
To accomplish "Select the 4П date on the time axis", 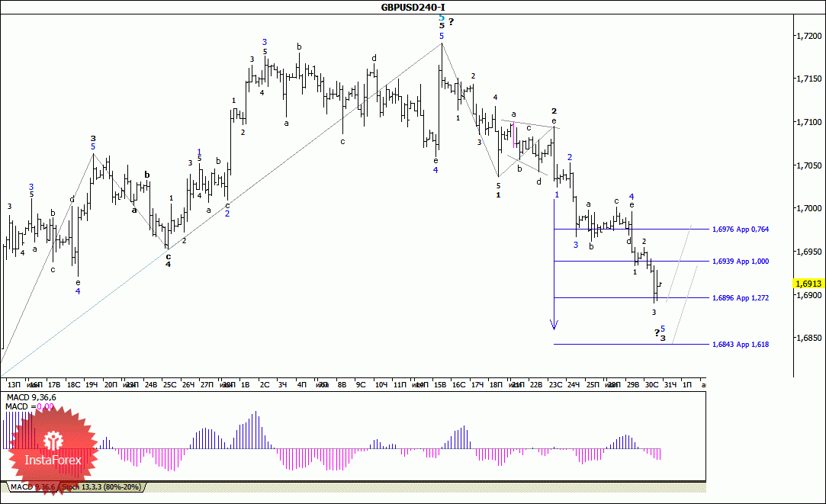I will (x=301, y=385).
